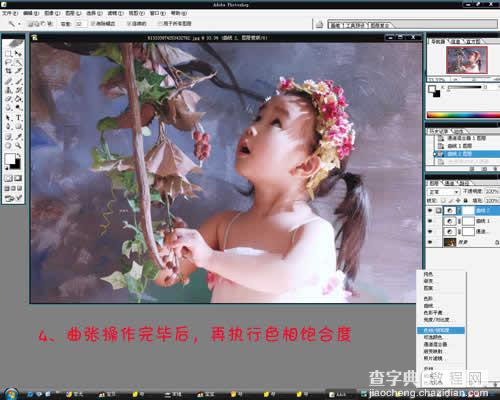Open the 画笔 Brushes palette well tab
The image size is (500, 400).
[x=336, y=25]
